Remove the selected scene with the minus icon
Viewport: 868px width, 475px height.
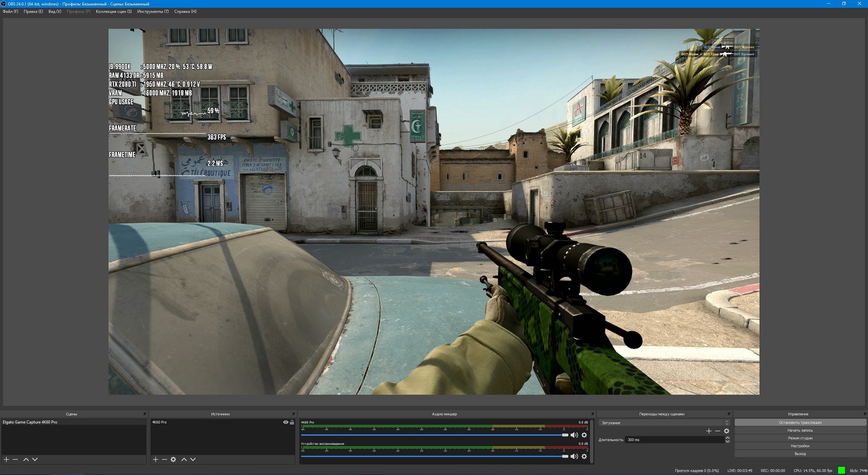tap(15, 459)
